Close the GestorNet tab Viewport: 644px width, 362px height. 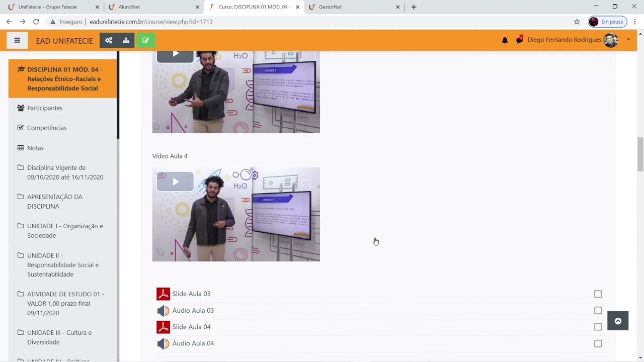(x=398, y=7)
